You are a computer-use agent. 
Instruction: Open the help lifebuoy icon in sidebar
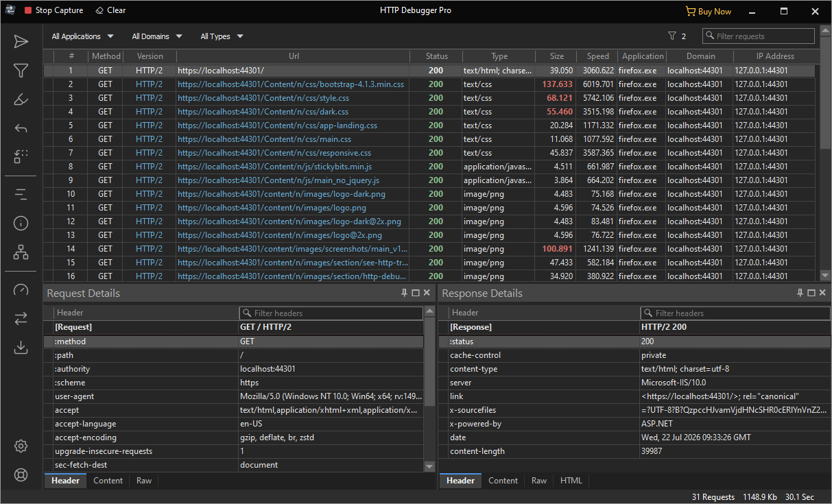[x=21, y=475]
